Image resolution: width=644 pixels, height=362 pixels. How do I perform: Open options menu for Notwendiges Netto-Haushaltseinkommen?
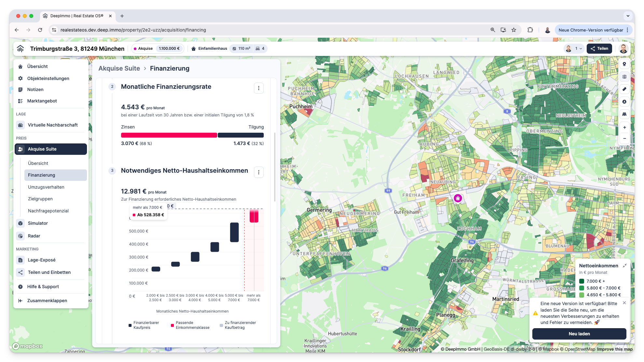[x=259, y=172]
